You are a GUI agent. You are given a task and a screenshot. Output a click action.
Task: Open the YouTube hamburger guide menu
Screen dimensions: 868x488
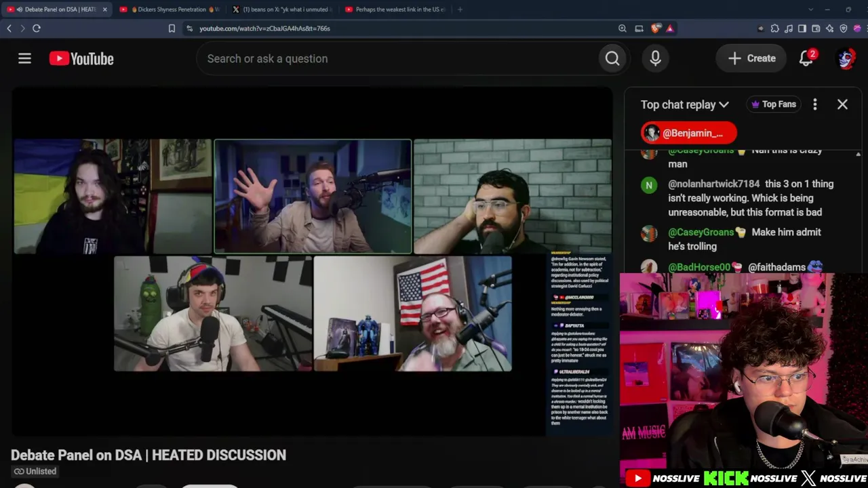tap(24, 59)
